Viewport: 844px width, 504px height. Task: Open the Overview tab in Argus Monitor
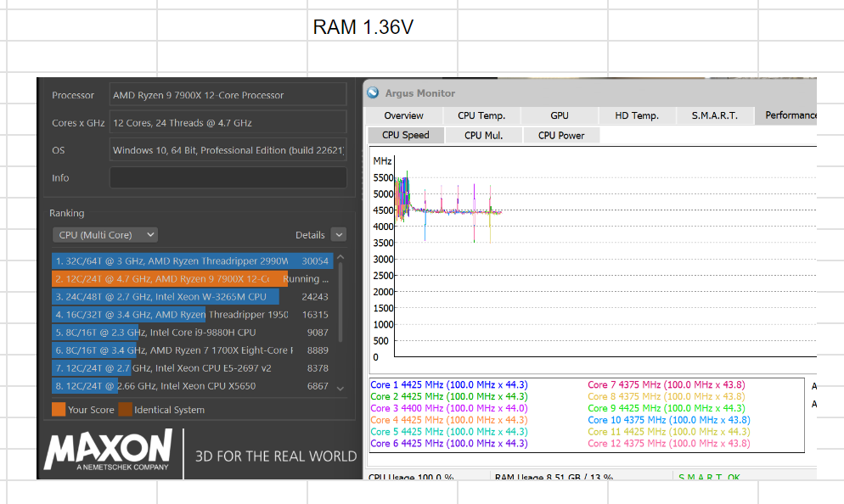(x=403, y=115)
